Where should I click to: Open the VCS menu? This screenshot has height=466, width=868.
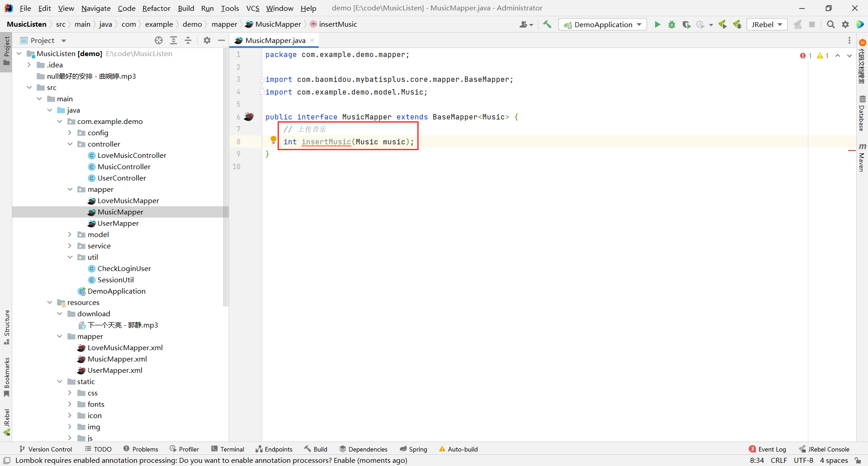click(253, 8)
